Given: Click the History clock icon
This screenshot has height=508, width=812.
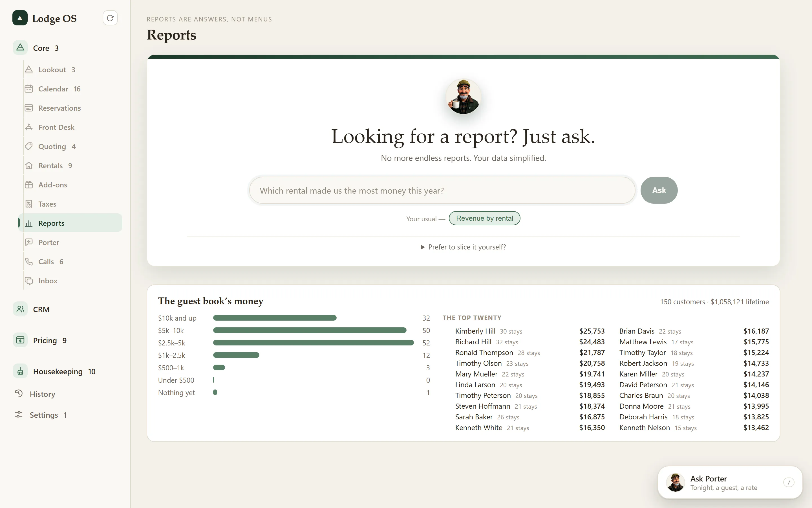Looking at the screenshot, I should point(19,393).
